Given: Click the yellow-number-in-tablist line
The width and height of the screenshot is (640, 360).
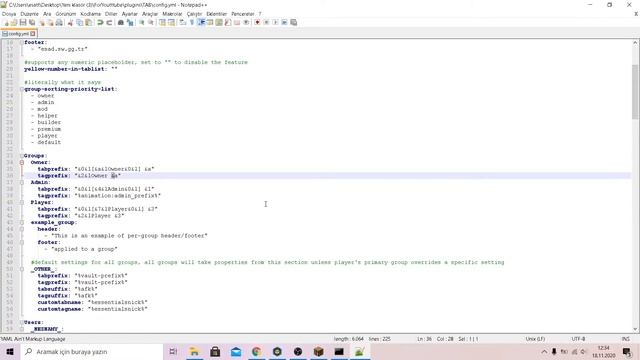Looking at the screenshot, I should (x=71, y=69).
